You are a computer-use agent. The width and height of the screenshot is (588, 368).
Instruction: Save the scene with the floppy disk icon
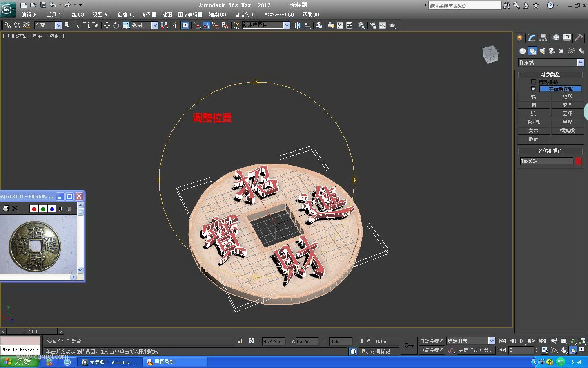pyautogui.click(x=43, y=5)
